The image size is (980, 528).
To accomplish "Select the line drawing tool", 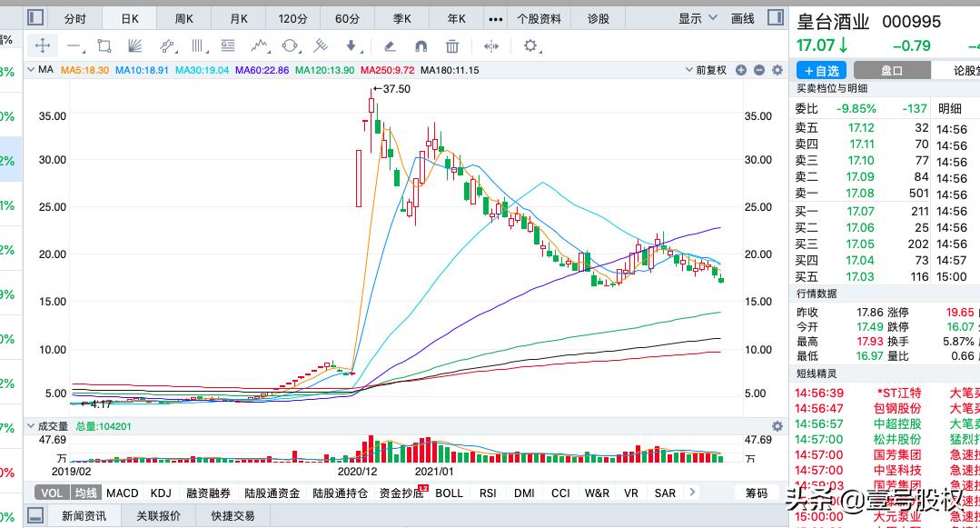I will 74,44.
